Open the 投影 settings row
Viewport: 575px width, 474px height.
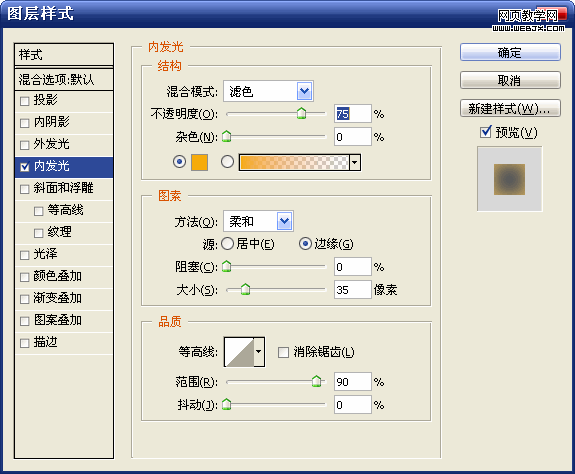pyautogui.click(x=64, y=101)
